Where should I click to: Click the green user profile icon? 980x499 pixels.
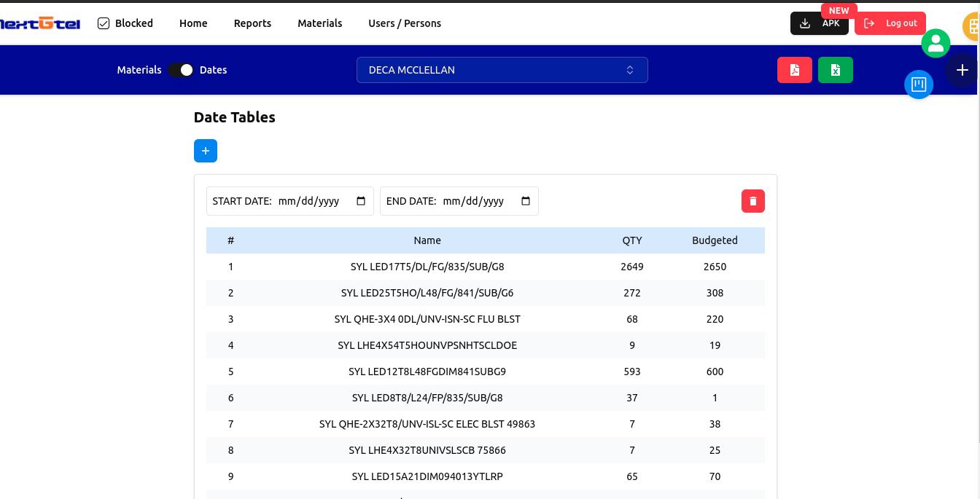[x=936, y=43]
